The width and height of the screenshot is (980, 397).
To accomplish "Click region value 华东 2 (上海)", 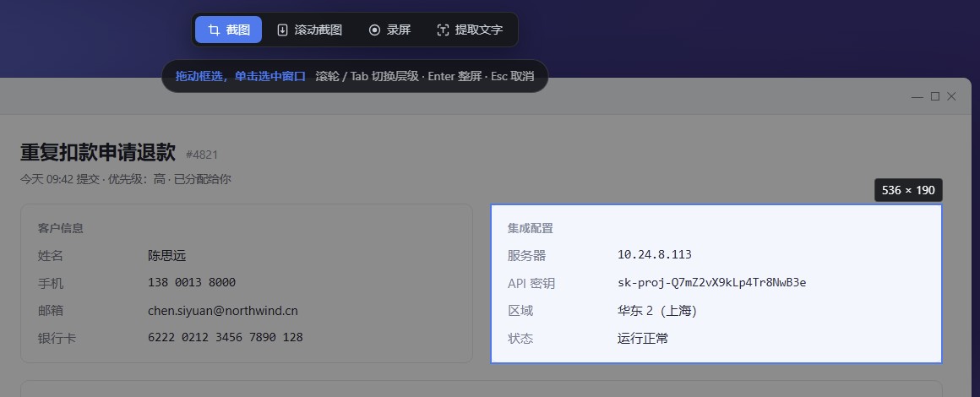I will click(x=657, y=311).
